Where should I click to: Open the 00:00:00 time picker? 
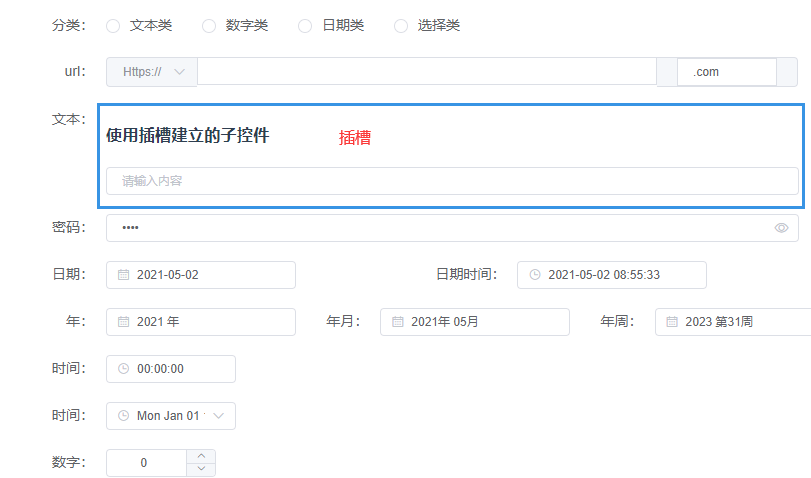click(171, 369)
